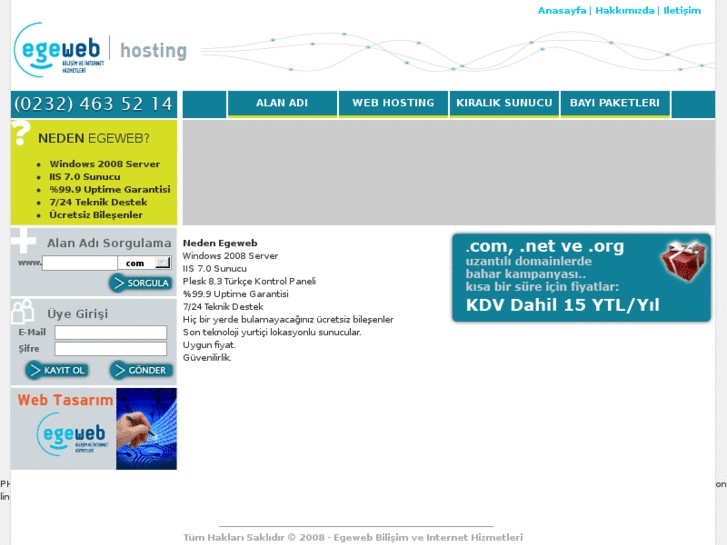Click the Windows 2008 Server bullet item
The image size is (727, 545).
(x=105, y=164)
